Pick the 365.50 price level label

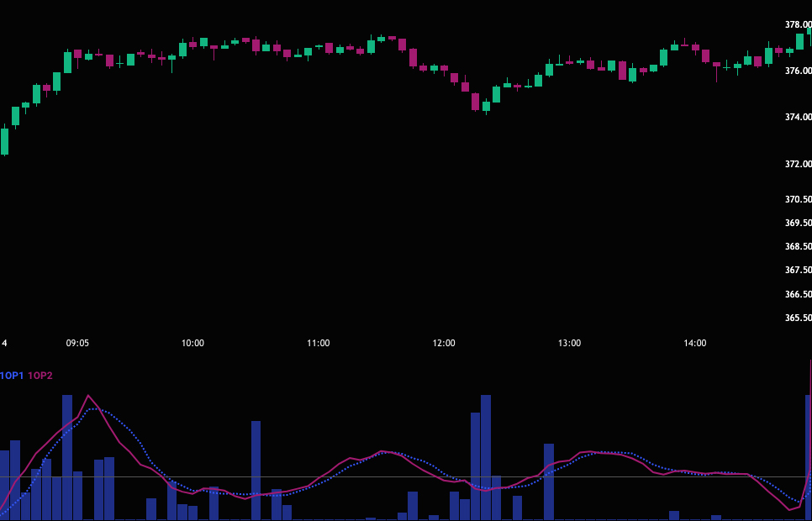point(798,318)
